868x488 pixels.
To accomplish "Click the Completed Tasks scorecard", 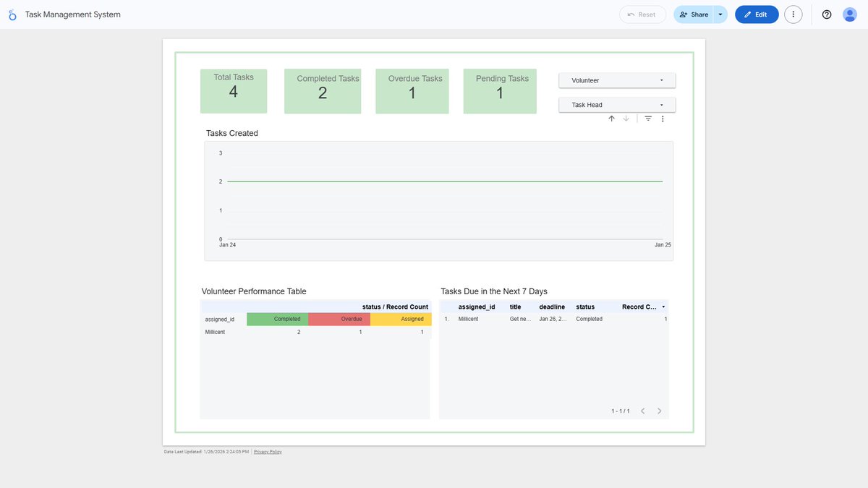I will pyautogui.click(x=323, y=91).
